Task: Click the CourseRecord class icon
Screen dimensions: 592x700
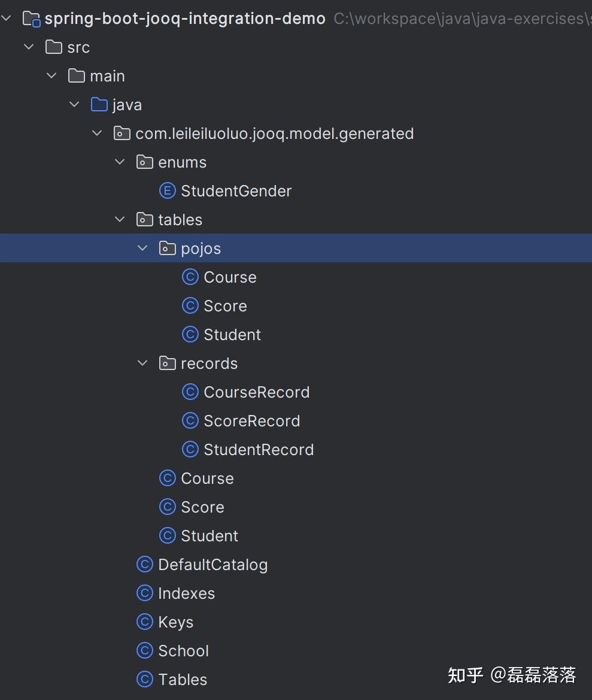Action: coord(190,392)
